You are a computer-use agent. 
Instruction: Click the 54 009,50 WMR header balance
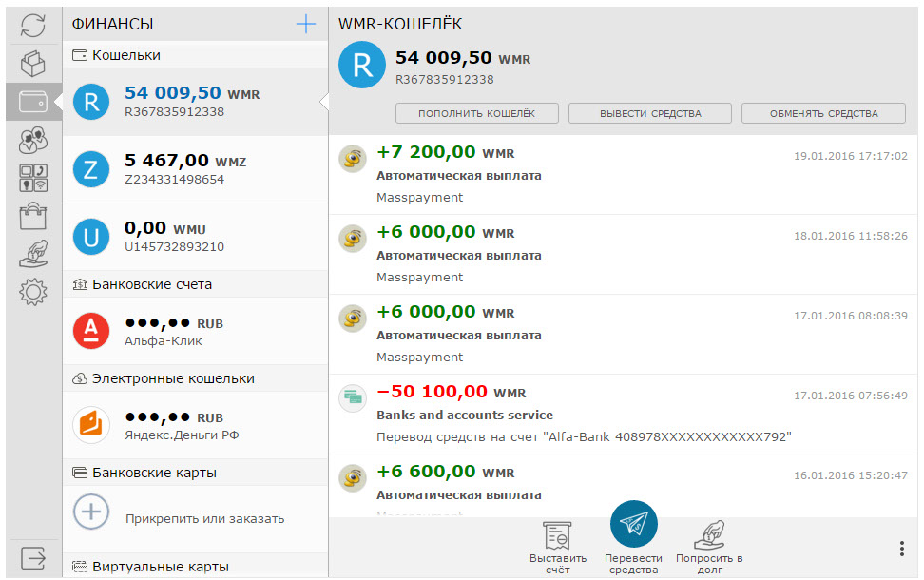[x=463, y=58]
